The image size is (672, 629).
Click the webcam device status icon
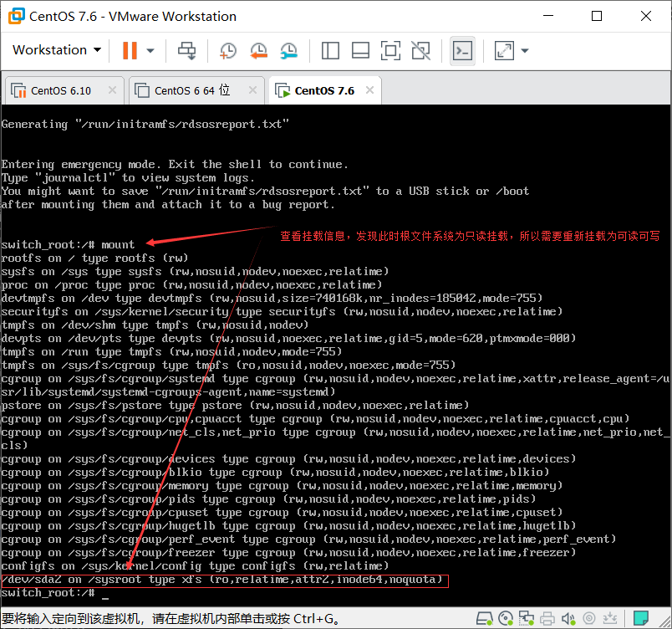[x=589, y=618]
